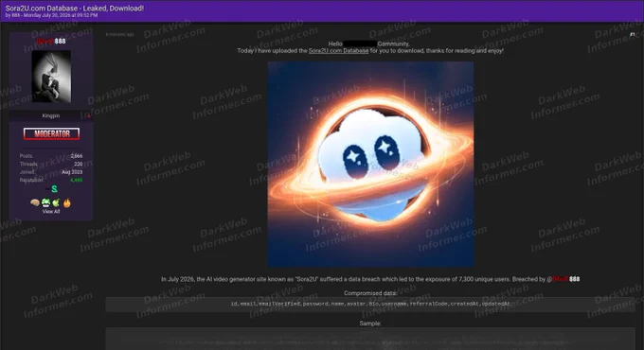Screen dimensions: 644x350
Task: Click the @888 mention in breach text
Action: coord(563,279)
